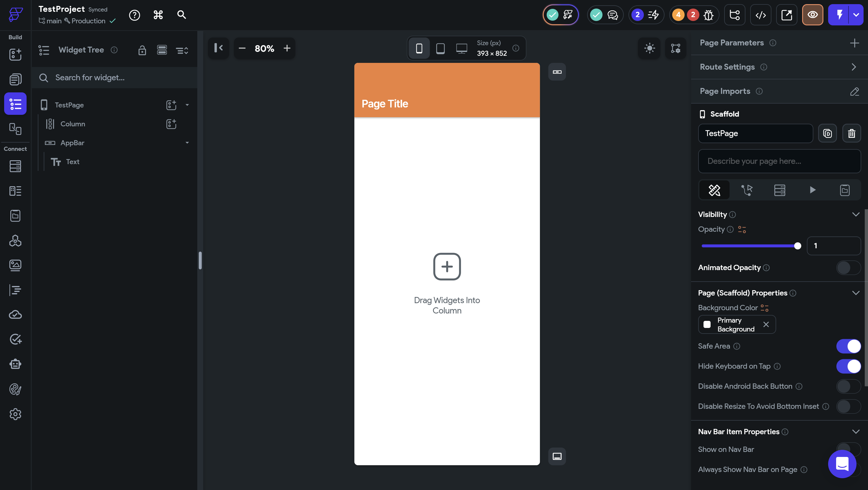Click the Primary Background color swatch

pos(707,325)
